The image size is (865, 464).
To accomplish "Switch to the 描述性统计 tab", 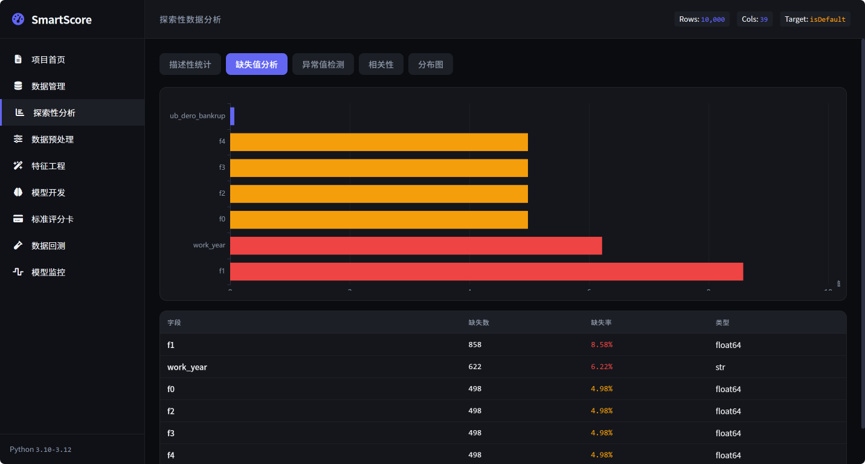I will (190, 64).
